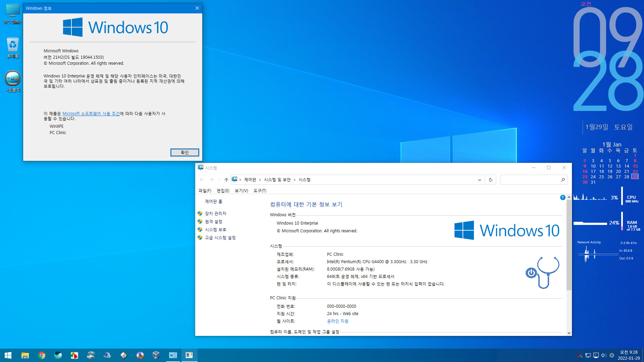Open the floppy disk taskbar icon
The height and width of the screenshot is (362, 644).
coord(123,355)
